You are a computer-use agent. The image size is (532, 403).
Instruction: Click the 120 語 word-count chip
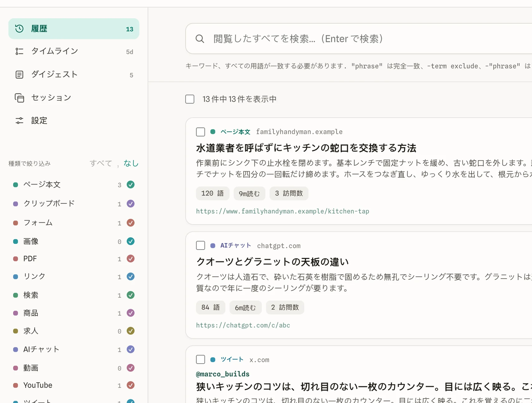click(x=212, y=194)
